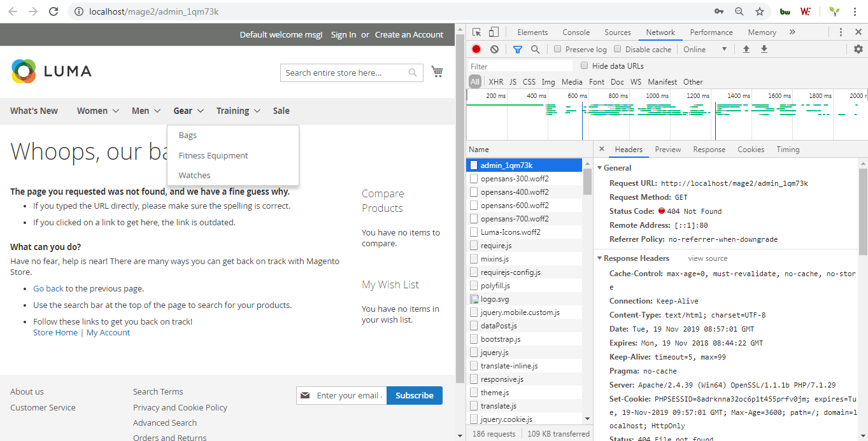Click the newsletter email input field
868x441 pixels.
tap(349, 395)
